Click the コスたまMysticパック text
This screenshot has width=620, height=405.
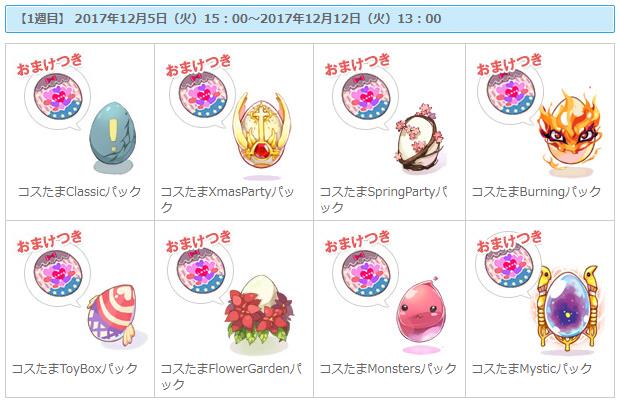point(532,369)
